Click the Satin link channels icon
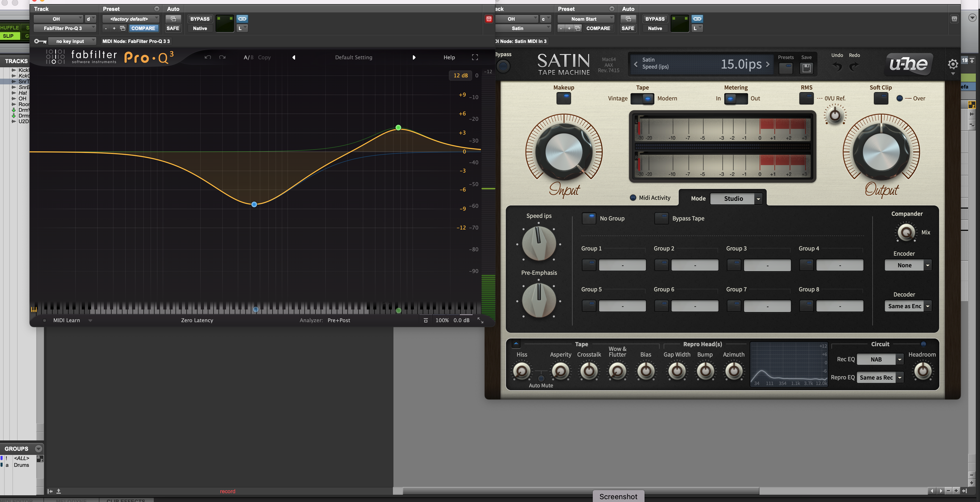 tap(697, 19)
